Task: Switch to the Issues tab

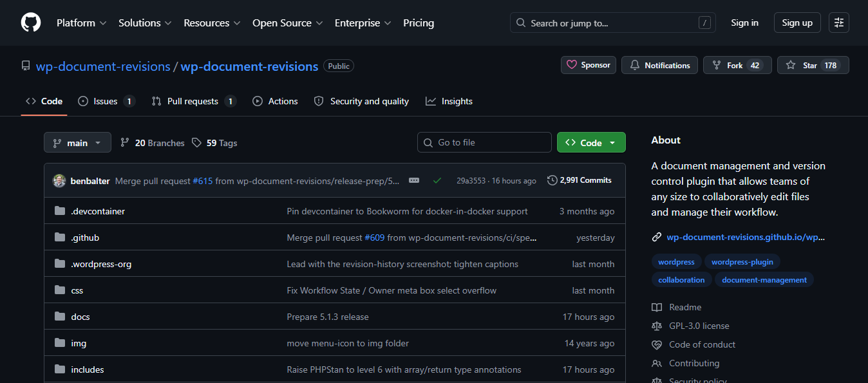Action: coord(106,101)
